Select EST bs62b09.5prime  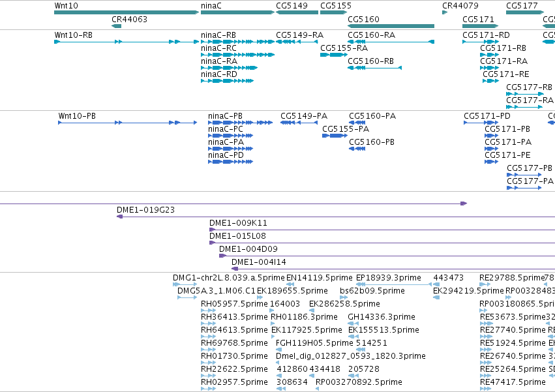tap(344, 297)
